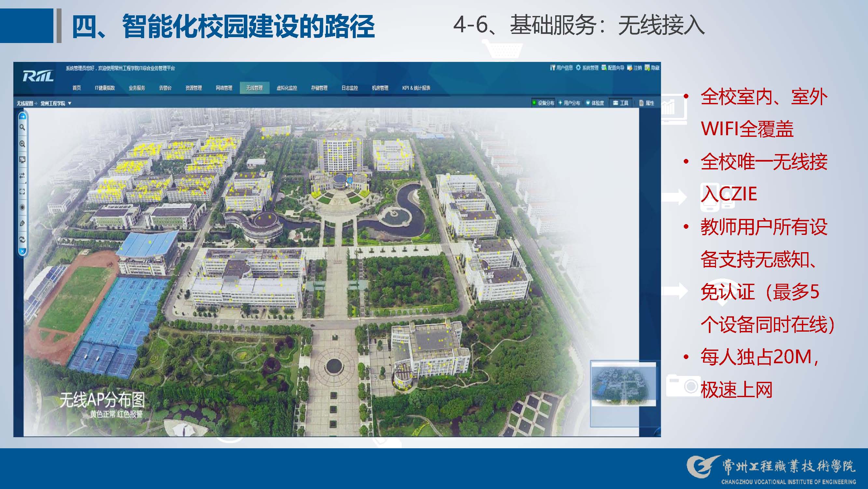Open the 常州工程学院 location dropdown arrow
The width and height of the screenshot is (868, 489).
tap(70, 103)
